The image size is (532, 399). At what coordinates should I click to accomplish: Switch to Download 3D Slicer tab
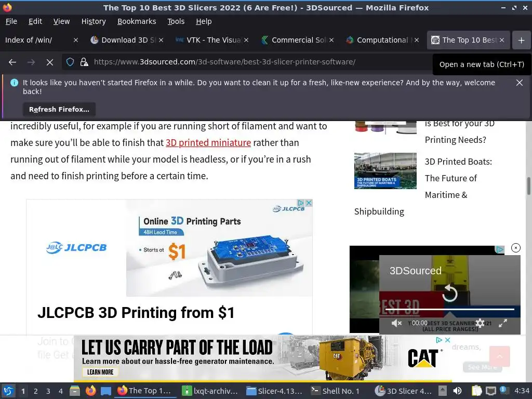124,40
